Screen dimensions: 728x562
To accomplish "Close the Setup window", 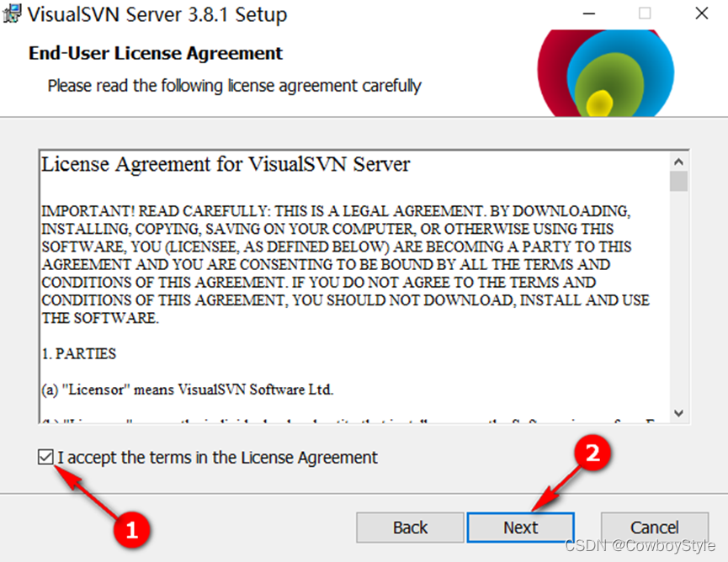I will point(702,13).
